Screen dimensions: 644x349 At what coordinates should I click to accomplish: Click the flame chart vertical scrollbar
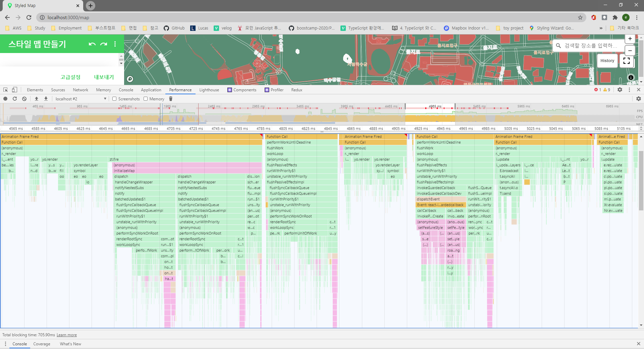(641, 181)
